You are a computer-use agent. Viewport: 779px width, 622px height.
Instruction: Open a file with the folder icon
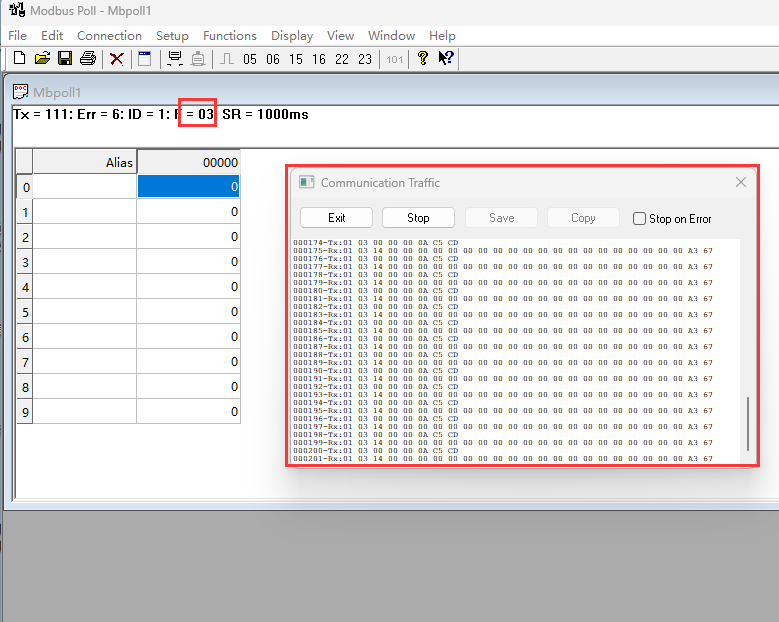click(42, 59)
